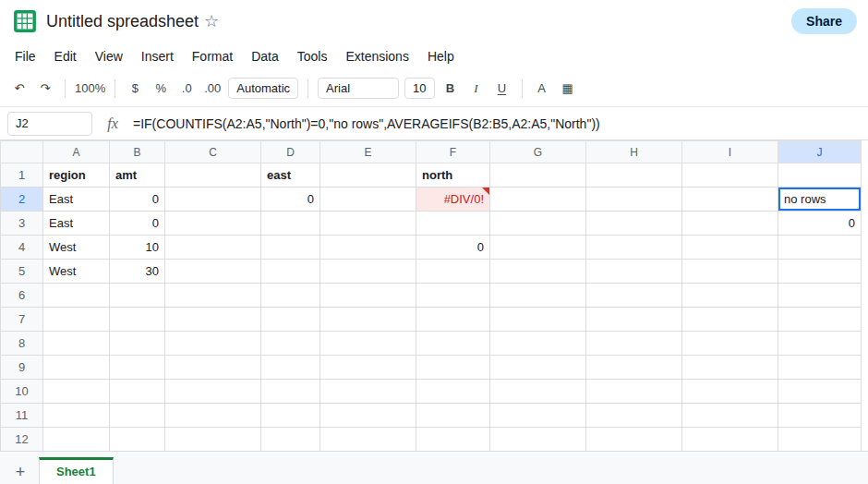The width and height of the screenshot is (868, 484).
Task: Select cell B5 containing 30
Action: (138, 272)
